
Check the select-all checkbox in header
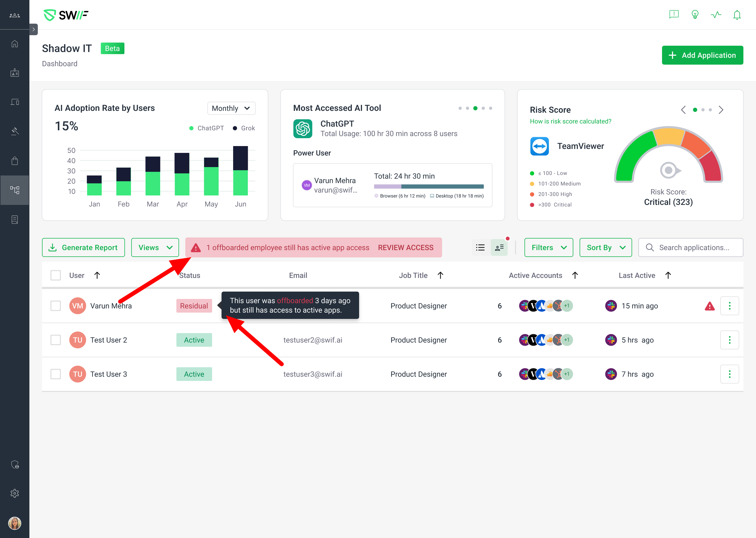pos(56,275)
